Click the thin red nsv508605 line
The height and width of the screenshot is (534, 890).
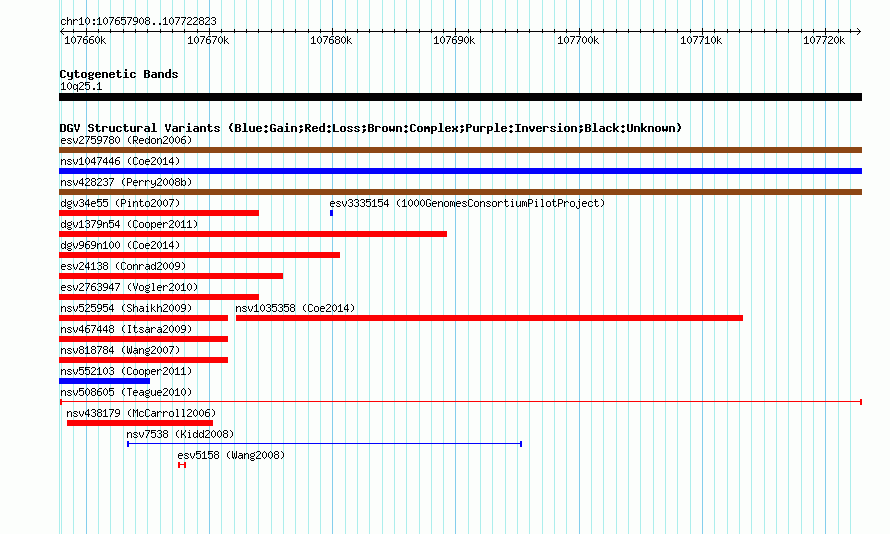461,402
